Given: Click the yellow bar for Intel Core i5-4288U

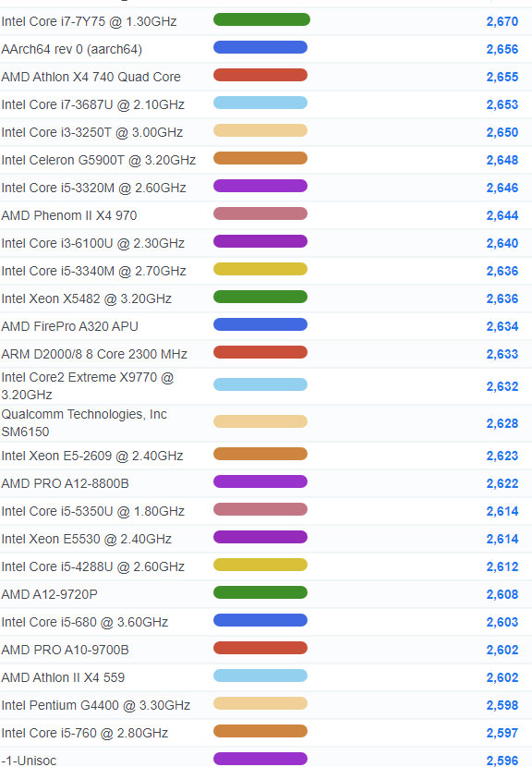Looking at the screenshot, I should [260, 565].
